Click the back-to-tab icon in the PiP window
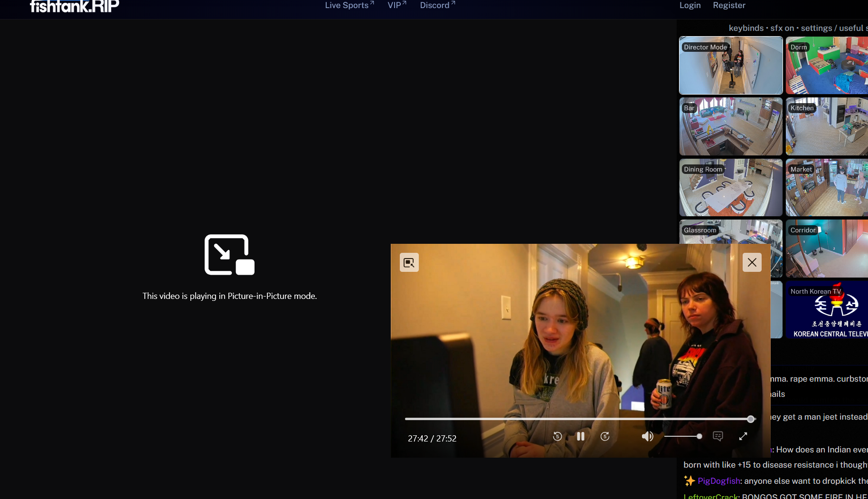This screenshot has height=499, width=868. point(409,262)
